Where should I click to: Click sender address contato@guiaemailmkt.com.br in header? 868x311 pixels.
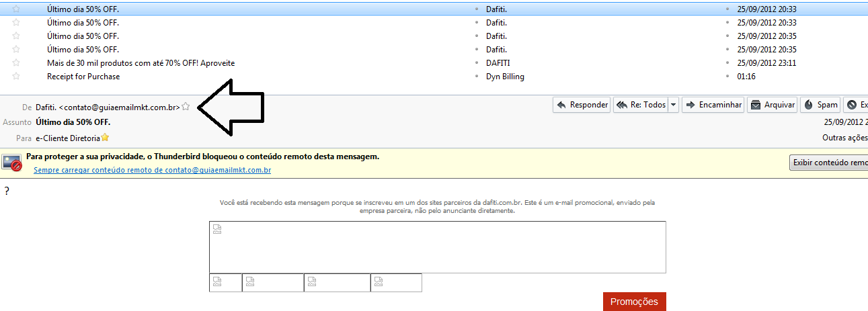[120, 107]
